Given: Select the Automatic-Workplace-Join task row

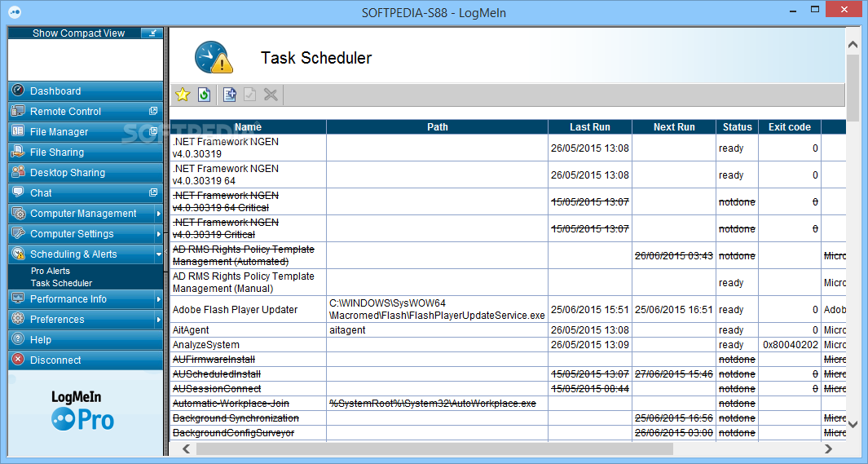Looking at the screenshot, I should (508, 403).
